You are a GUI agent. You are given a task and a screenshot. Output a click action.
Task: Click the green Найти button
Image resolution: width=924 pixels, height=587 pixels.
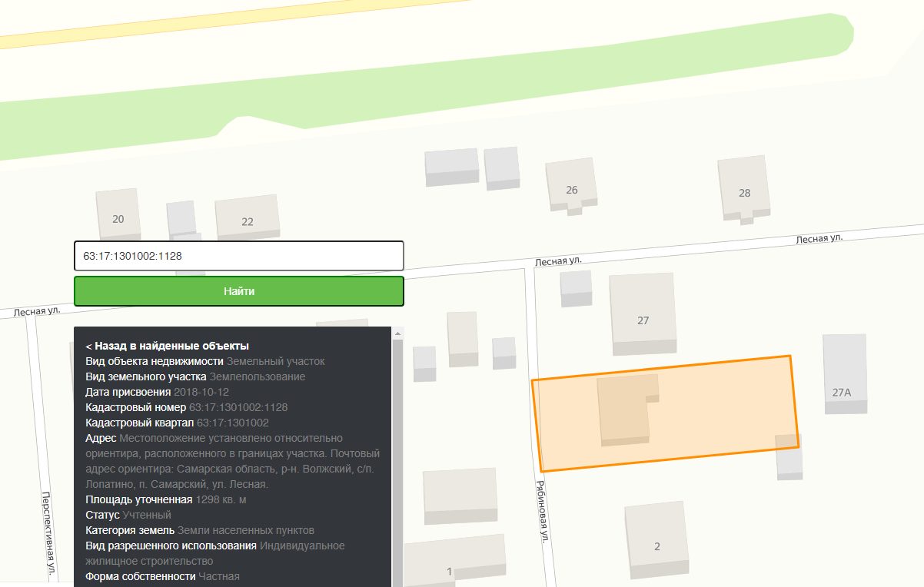point(238,291)
